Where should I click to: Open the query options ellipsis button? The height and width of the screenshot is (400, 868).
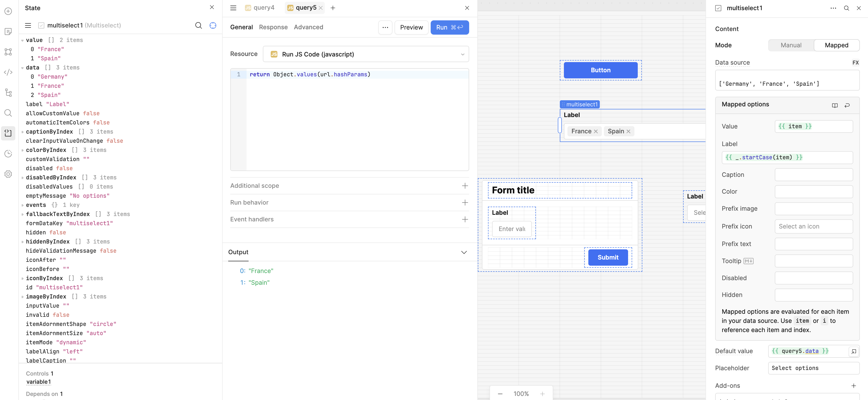[385, 27]
